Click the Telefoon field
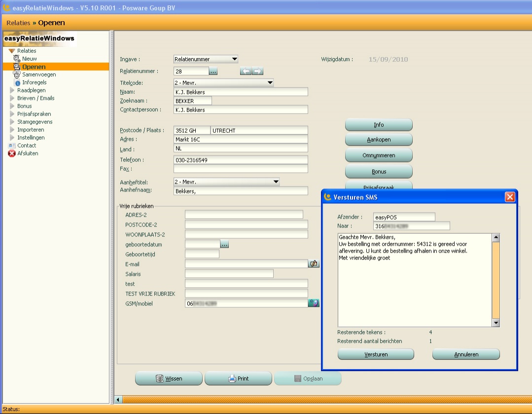Screen dimensions: 532x414 click(241, 160)
